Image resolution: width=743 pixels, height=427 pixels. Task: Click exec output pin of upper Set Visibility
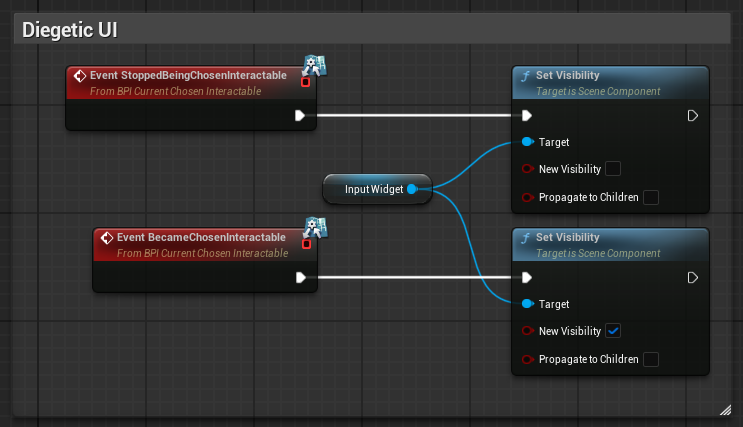coord(692,116)
